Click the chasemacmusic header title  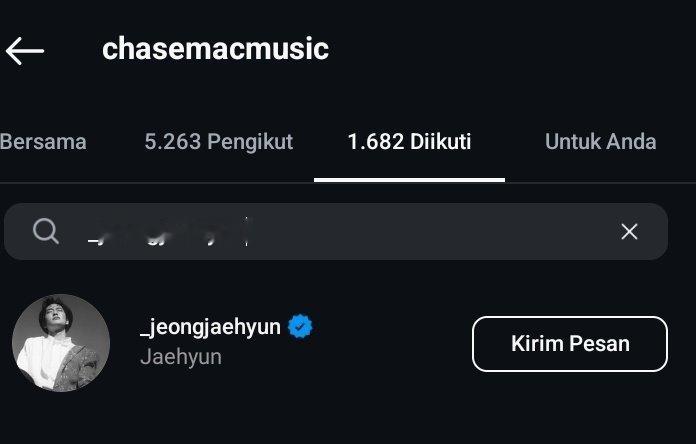(x=215, y=49)
